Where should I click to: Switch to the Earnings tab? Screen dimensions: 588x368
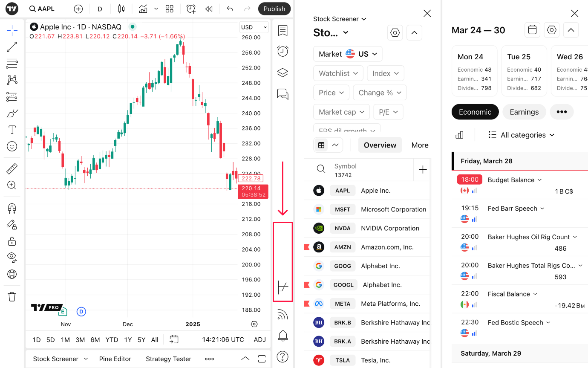pyautogui.click(x=524, y=112)
